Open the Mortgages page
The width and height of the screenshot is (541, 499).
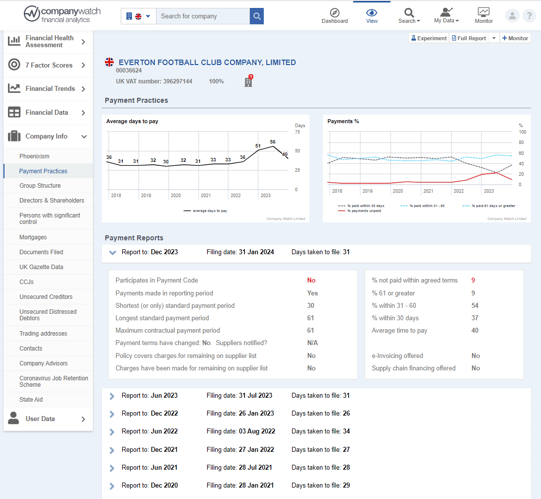(33, 237)
